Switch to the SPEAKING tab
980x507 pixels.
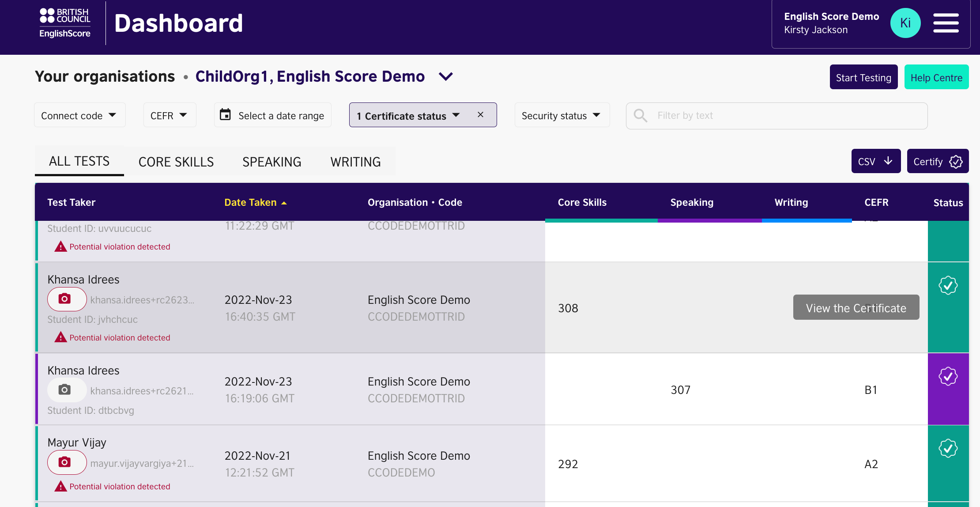pyautogui.click(x=272, y=162)
